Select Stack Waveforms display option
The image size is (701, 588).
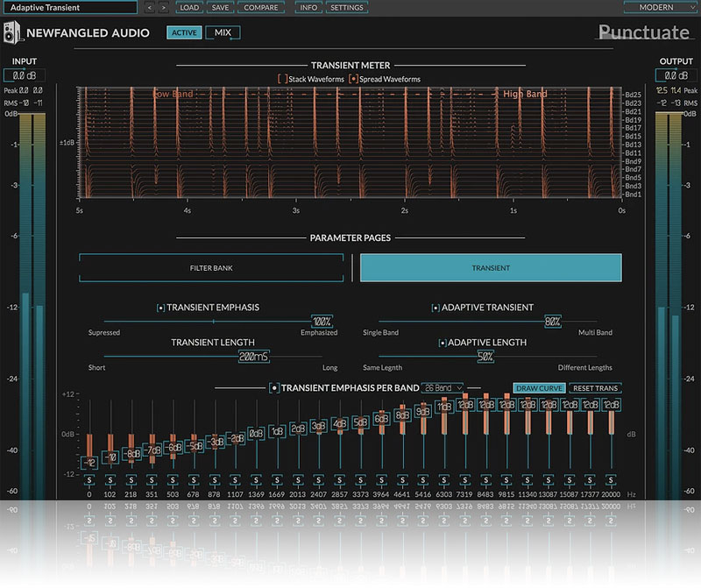[x=282, y=79]
